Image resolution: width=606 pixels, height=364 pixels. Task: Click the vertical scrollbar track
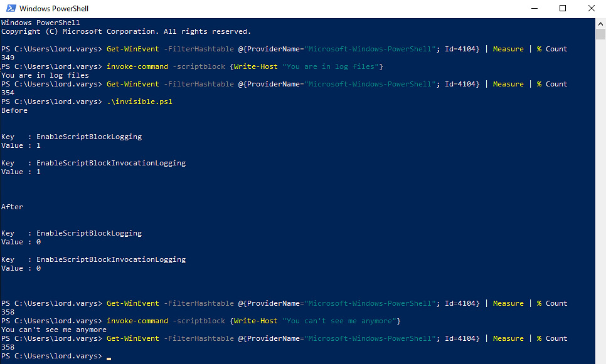(600, 188)
